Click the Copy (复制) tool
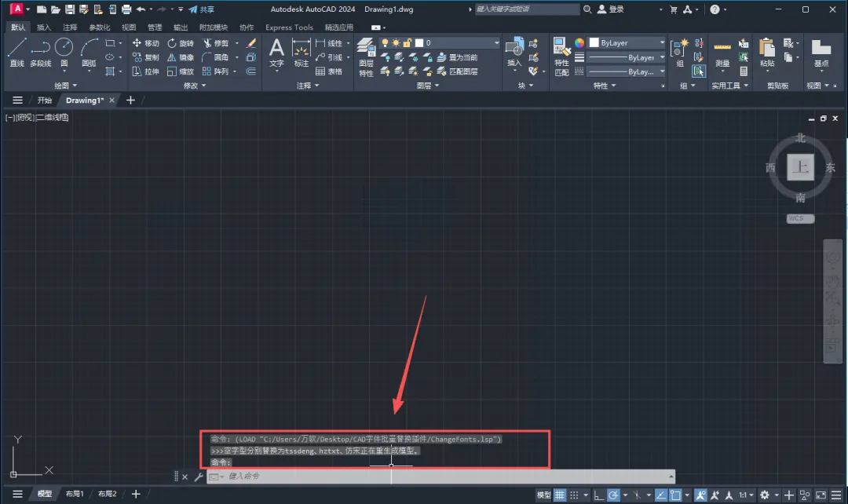 point(146,57)
